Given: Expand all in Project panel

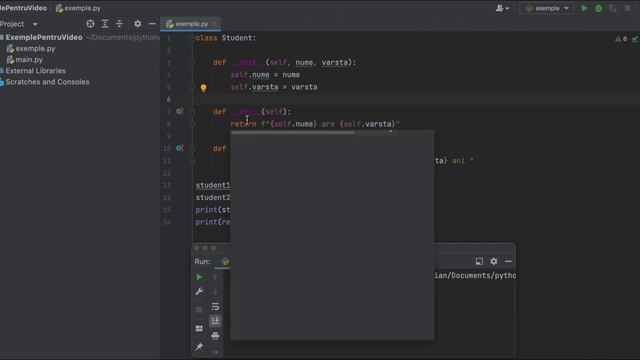Looking at the screenshot, I should pyautogui.click(x=105, y=24).
